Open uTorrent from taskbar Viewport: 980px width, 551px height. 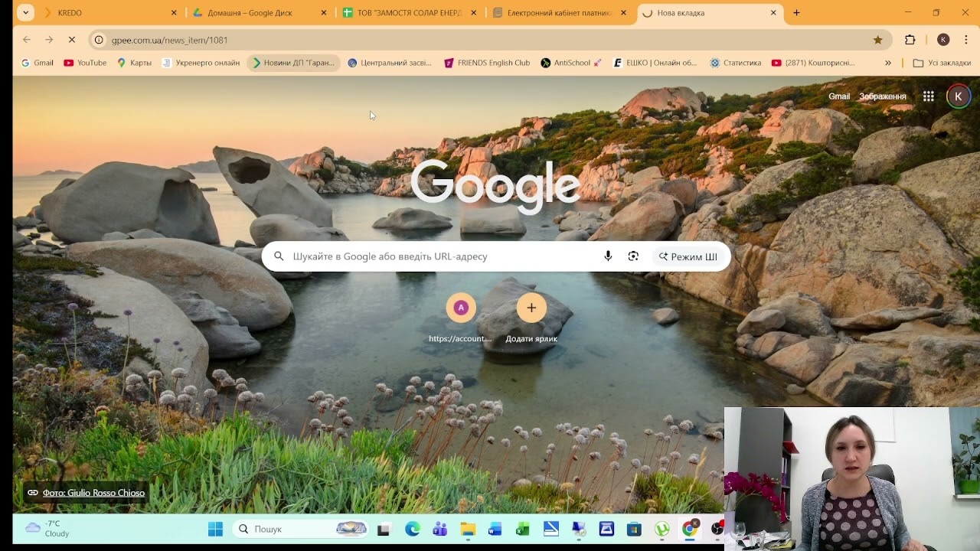(661, 529)
